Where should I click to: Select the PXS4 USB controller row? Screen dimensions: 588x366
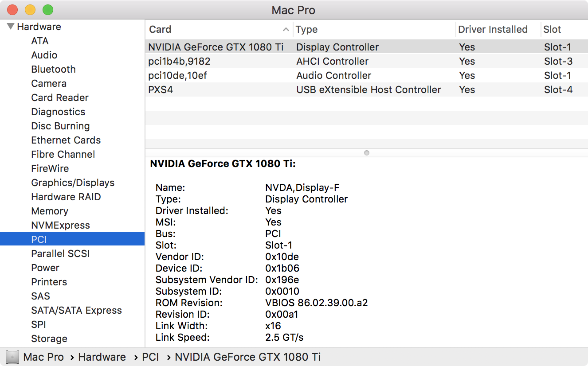coord(266,90)
